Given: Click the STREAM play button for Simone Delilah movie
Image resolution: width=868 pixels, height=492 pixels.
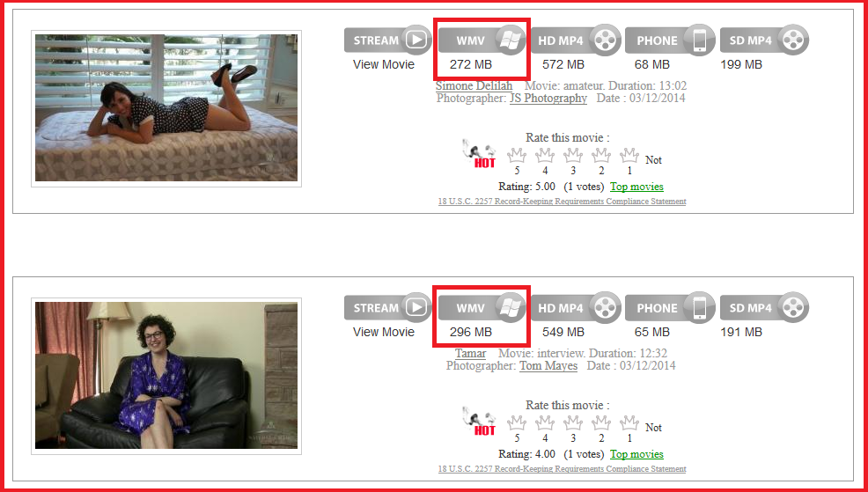Looking at the screenshot, I should tap(387, 40).
